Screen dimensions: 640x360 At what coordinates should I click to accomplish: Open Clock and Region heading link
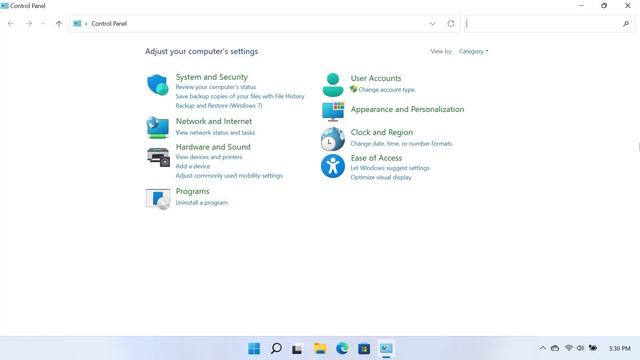point(382,132)
